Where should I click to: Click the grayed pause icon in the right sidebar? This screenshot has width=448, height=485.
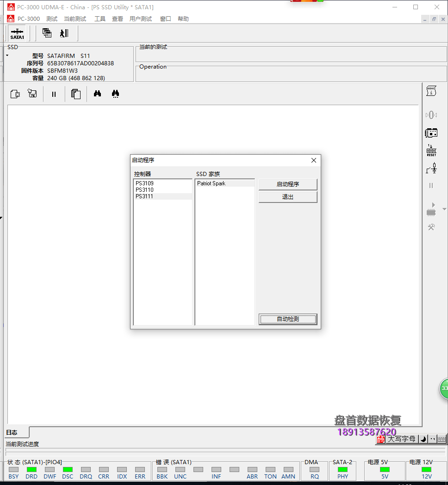click(431, 186)
